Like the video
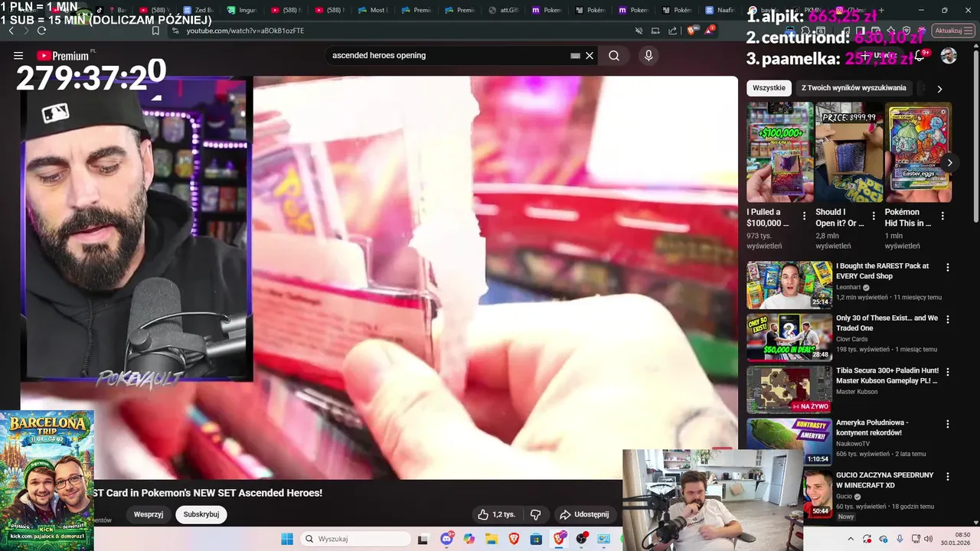980x551 pixels. [x=495, y=515]
